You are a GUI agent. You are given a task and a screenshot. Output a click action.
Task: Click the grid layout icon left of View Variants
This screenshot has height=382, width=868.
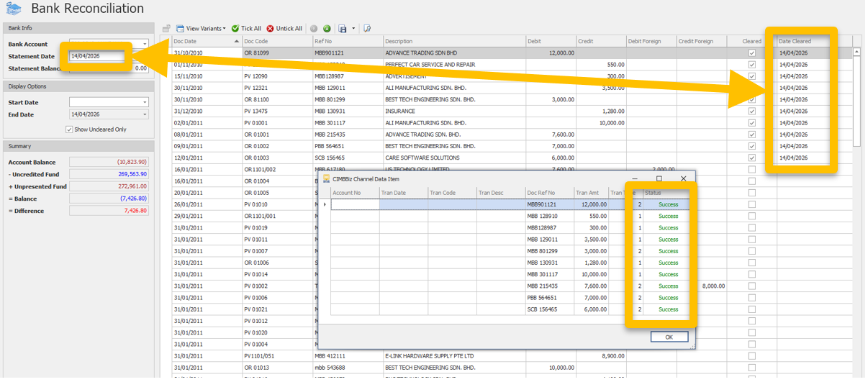(166, 29)
